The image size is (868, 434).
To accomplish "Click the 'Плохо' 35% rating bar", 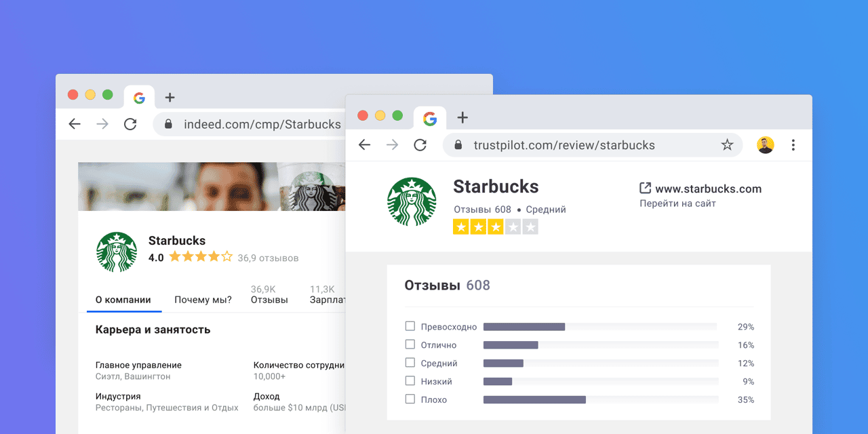I will [x=600, y=400].
